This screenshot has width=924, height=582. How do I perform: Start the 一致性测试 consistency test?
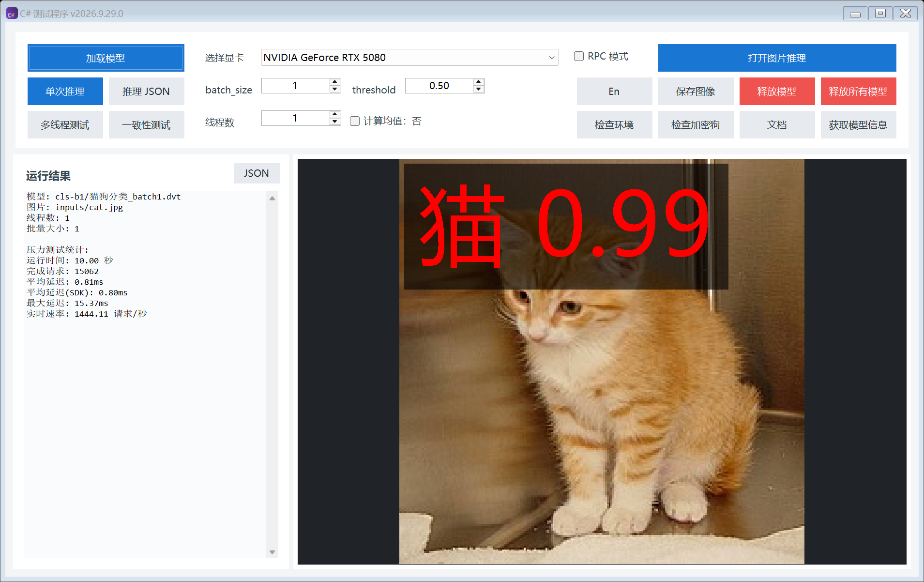tap(146, 125)
